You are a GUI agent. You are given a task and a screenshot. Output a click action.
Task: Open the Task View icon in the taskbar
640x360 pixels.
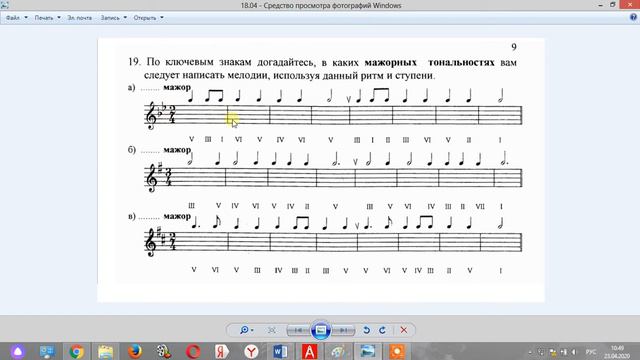47,351
